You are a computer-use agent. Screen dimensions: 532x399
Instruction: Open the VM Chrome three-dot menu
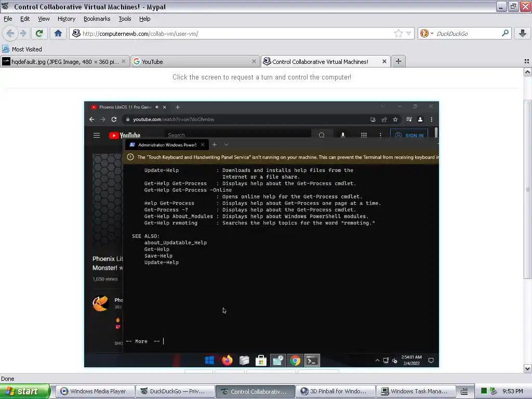click(432, 119)
